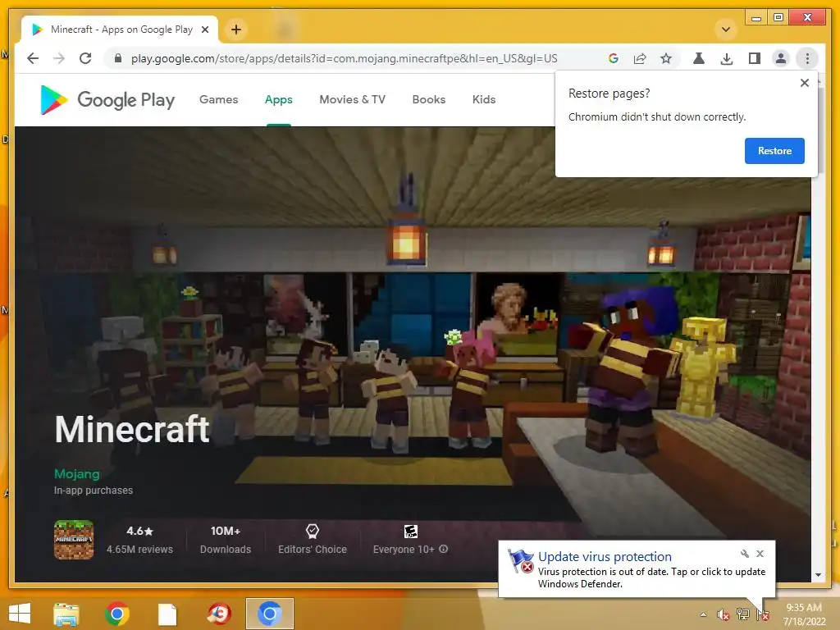Open notification options wrench icon

coord(745,554)
